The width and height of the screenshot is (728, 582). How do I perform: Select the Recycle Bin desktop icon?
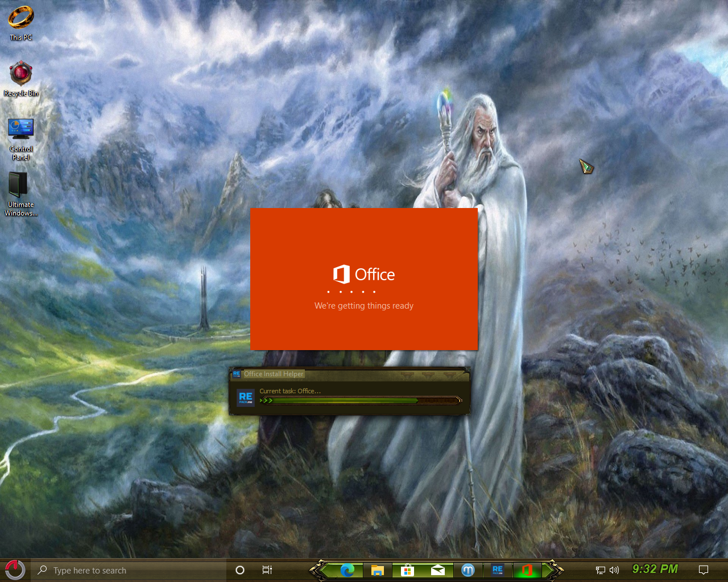[20, 78]
